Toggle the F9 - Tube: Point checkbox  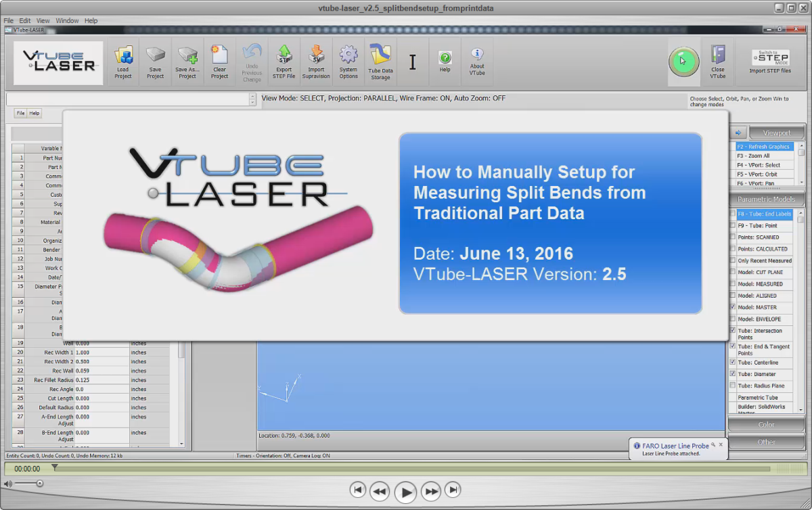point(733,225)
